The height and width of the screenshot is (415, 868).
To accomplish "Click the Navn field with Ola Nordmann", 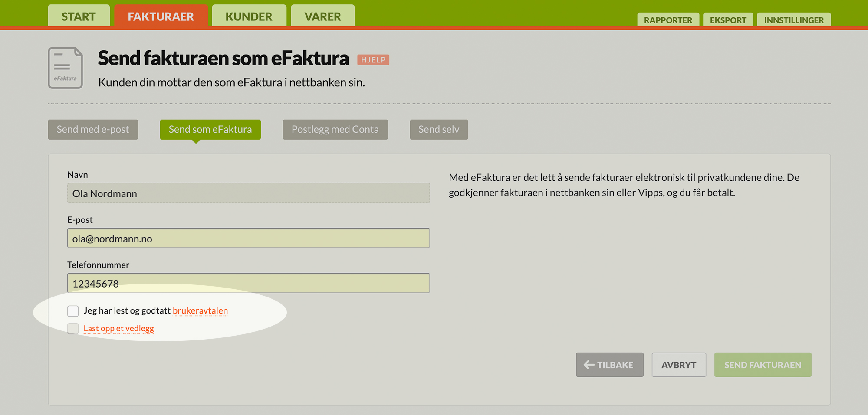I will tap(249, 193).
